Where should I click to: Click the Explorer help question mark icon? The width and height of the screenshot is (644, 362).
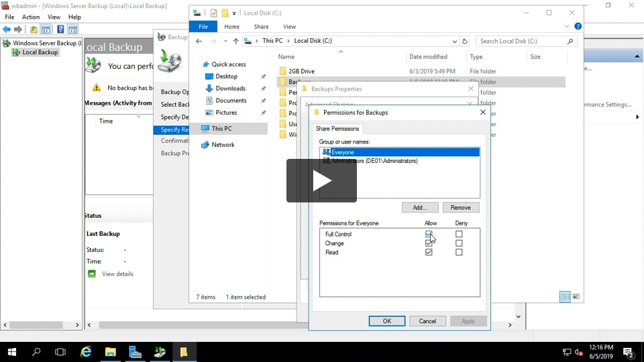578,27
